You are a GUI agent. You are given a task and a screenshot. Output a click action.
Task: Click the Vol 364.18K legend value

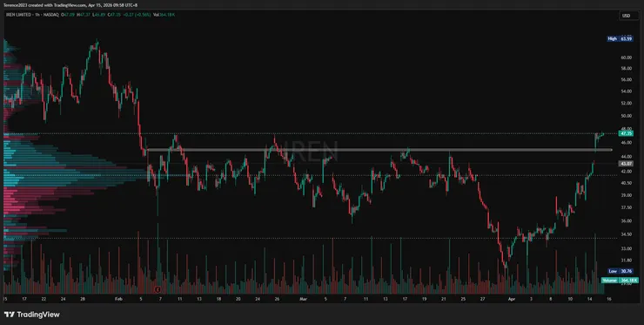pyautogui.click(x=164, y=15)
